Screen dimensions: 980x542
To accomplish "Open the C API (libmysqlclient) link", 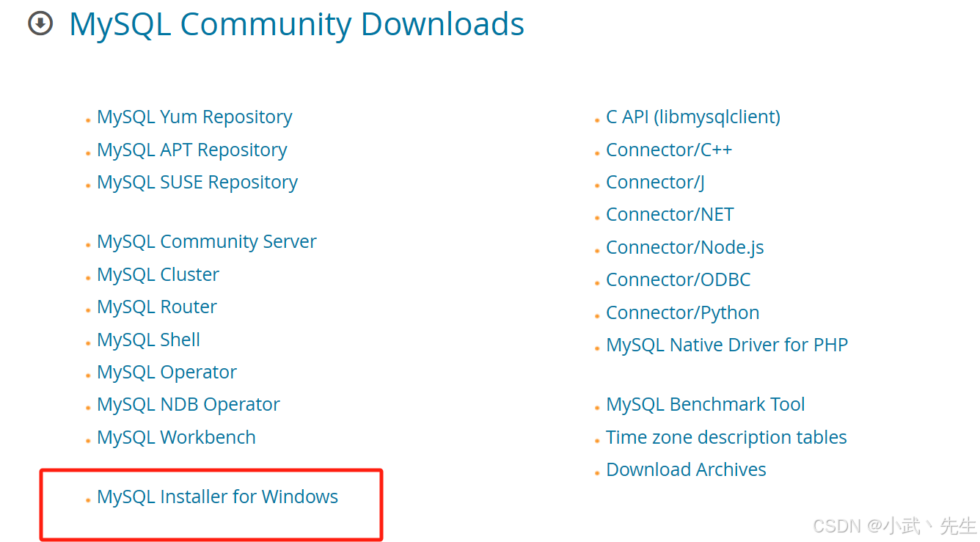I will pyautogui.click(x=693, y=117).
